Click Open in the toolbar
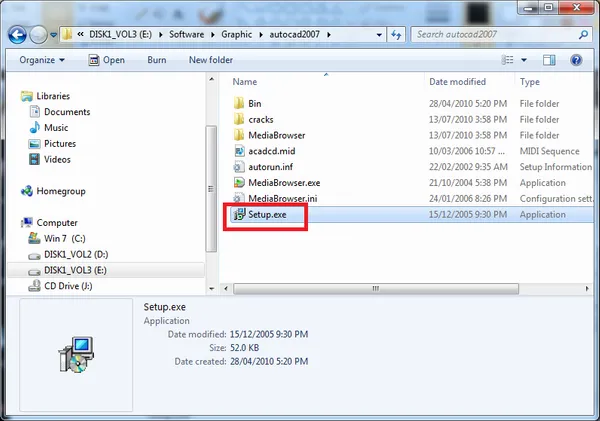600x421 pixels. point(107,60)
